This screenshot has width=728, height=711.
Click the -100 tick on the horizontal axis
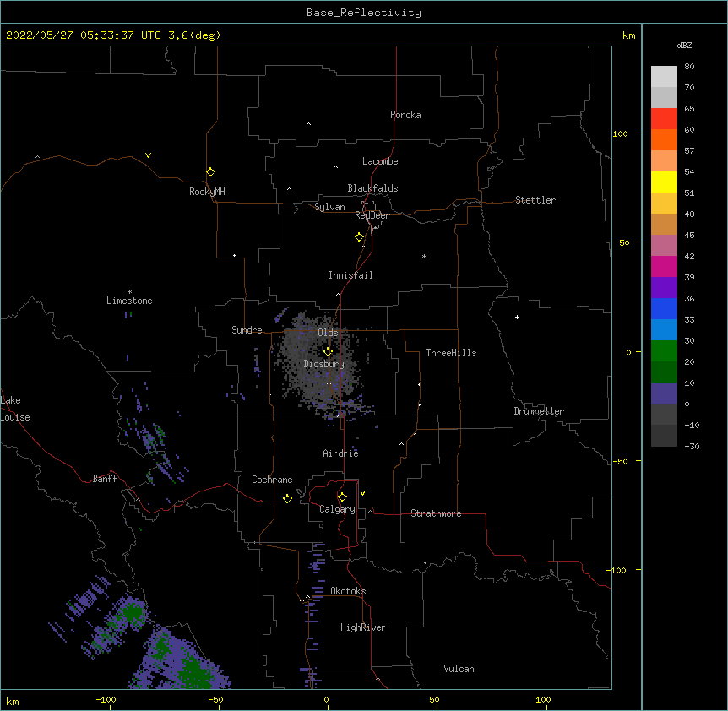(106, 699)
